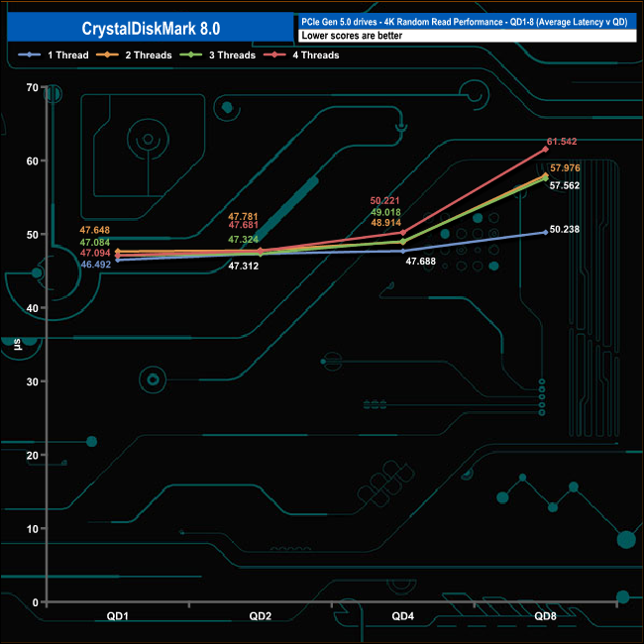The width and height of the screenshot is (644, 644).
Task: Click the µs y-axis unit label
Action: coord(17,345)
